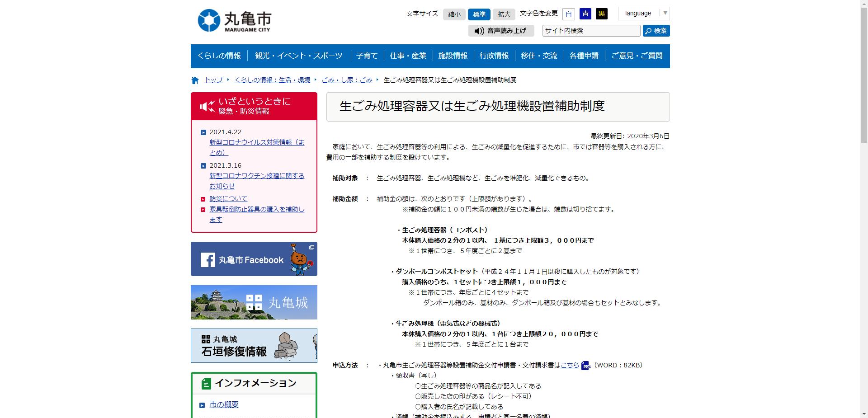Select the 青 color swatch

[x=585, y=14]
